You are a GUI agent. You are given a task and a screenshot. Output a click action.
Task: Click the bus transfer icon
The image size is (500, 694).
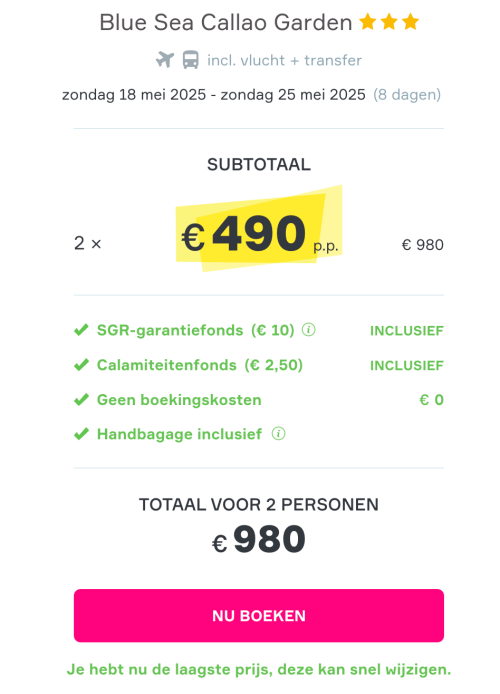click(x=191, y=59)
